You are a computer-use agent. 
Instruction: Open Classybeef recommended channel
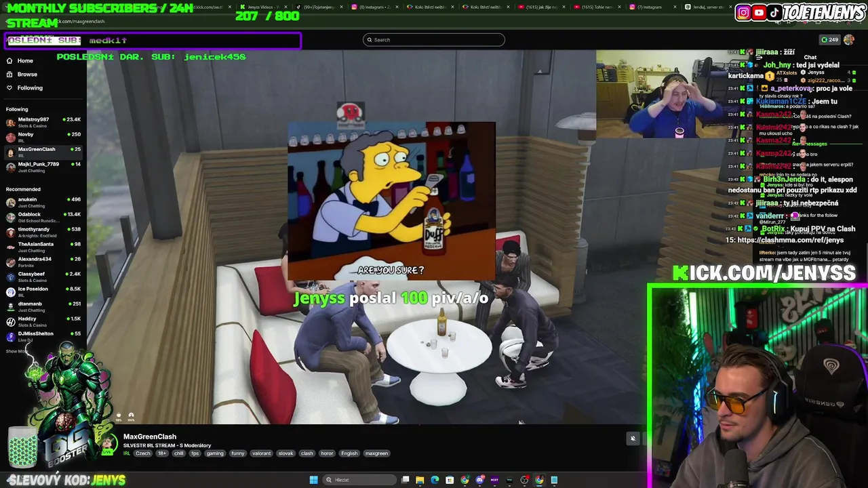tap(43, 277)
